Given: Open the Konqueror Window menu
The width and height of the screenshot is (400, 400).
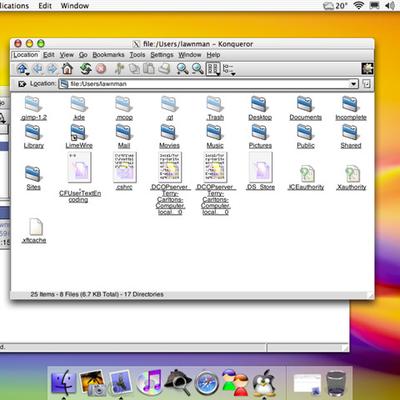Looking at the screenshot, I should tap(190, 55).
